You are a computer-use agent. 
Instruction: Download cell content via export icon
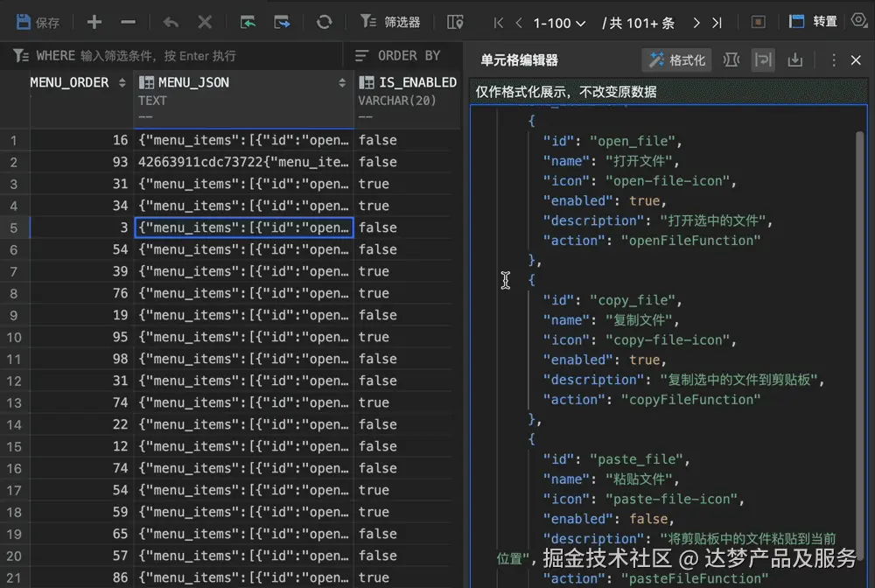coord(794,60)
